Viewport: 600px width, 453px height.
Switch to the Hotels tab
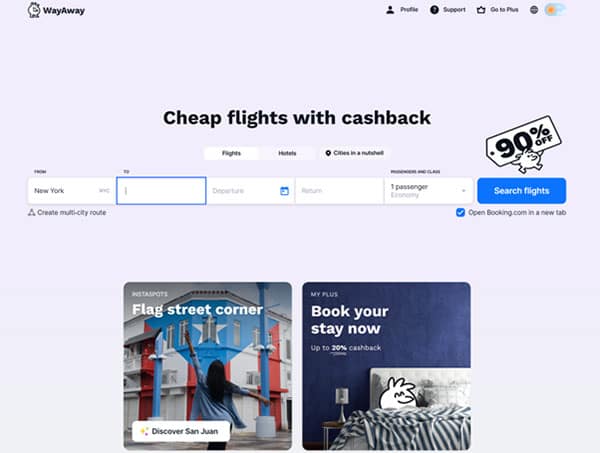click(287, 153)
